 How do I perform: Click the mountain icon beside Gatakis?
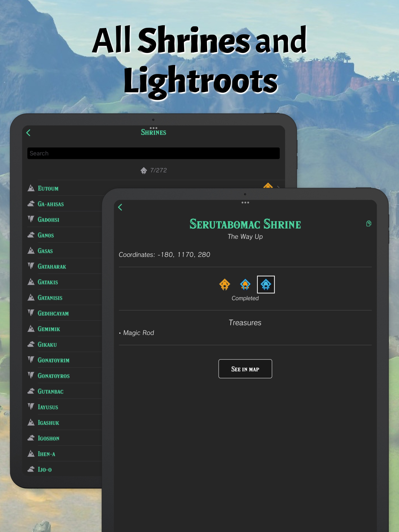point(31,282)
